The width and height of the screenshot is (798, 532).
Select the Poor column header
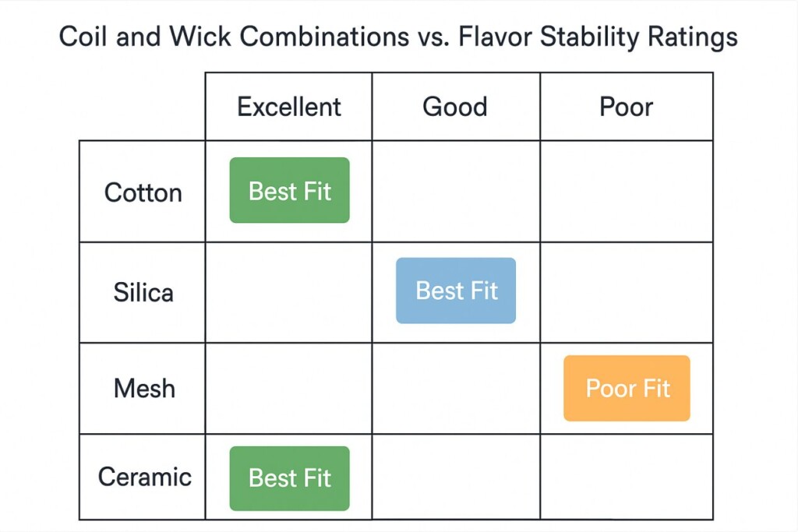(x=627, y=106)
